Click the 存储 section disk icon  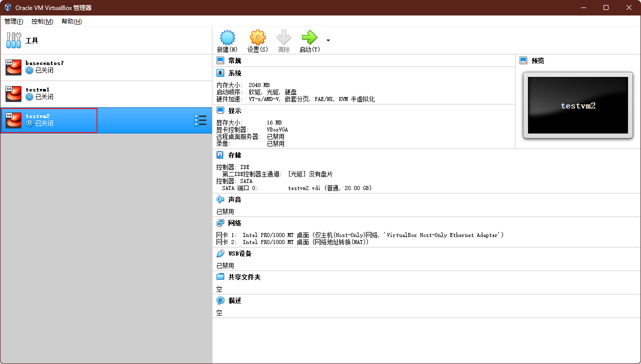(x=220, y=155)
